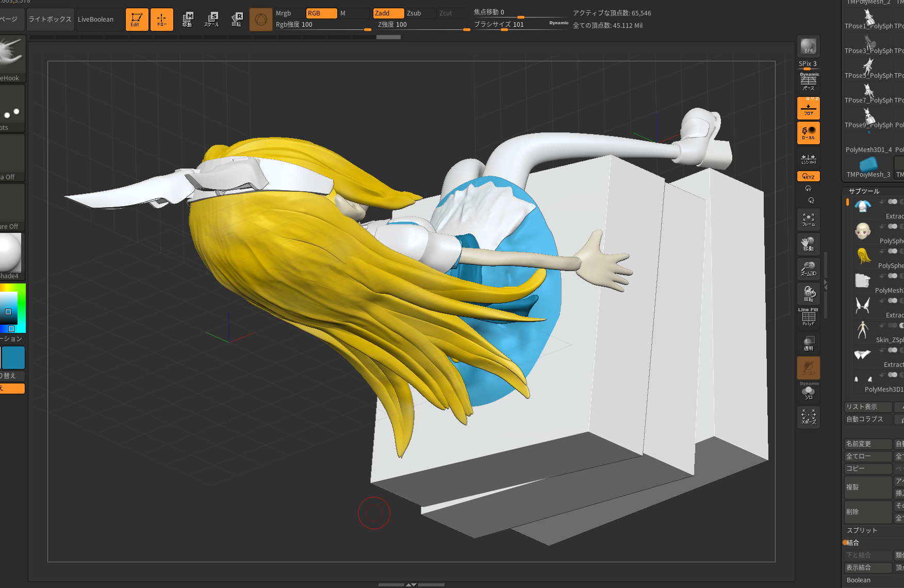Adjust the ブラシサイズ brush size slider
Viewport: 904px width, 588px height.
coord(521,25)
